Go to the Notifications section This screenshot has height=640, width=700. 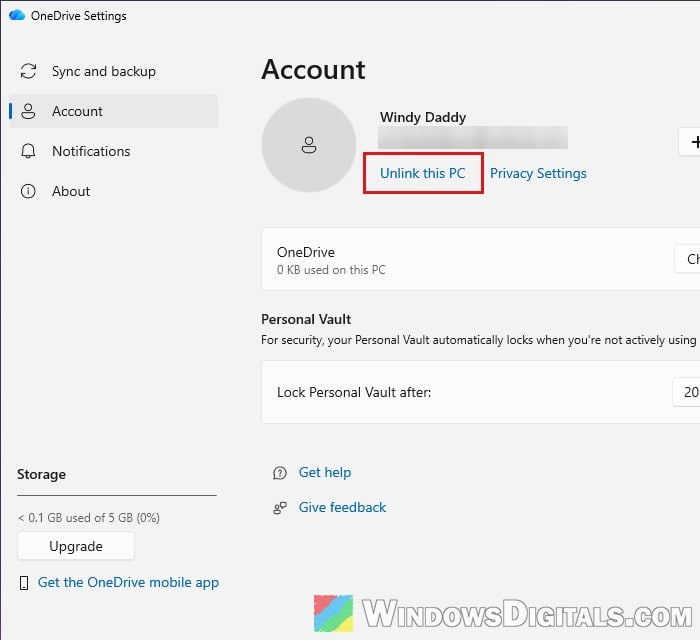pos(113,151)
